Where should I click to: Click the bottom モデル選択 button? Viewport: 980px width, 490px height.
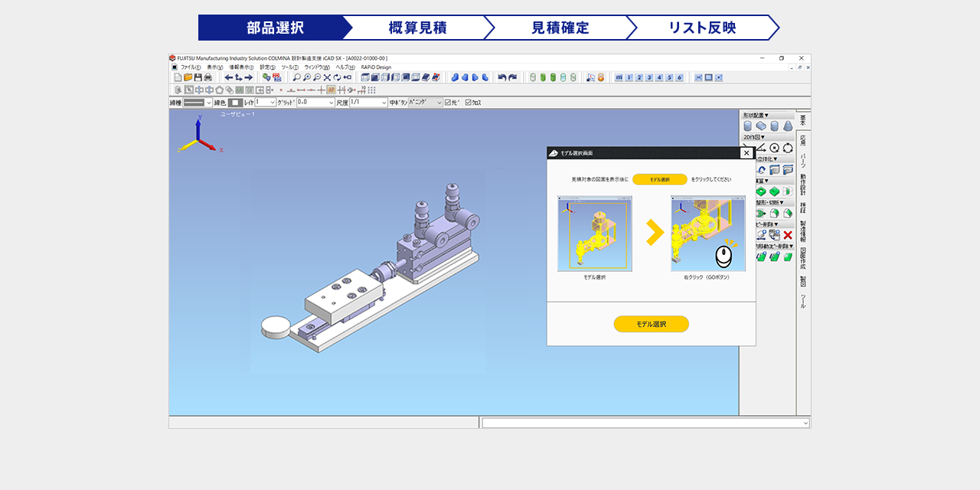pyautogui.click(x=651, y=324)
